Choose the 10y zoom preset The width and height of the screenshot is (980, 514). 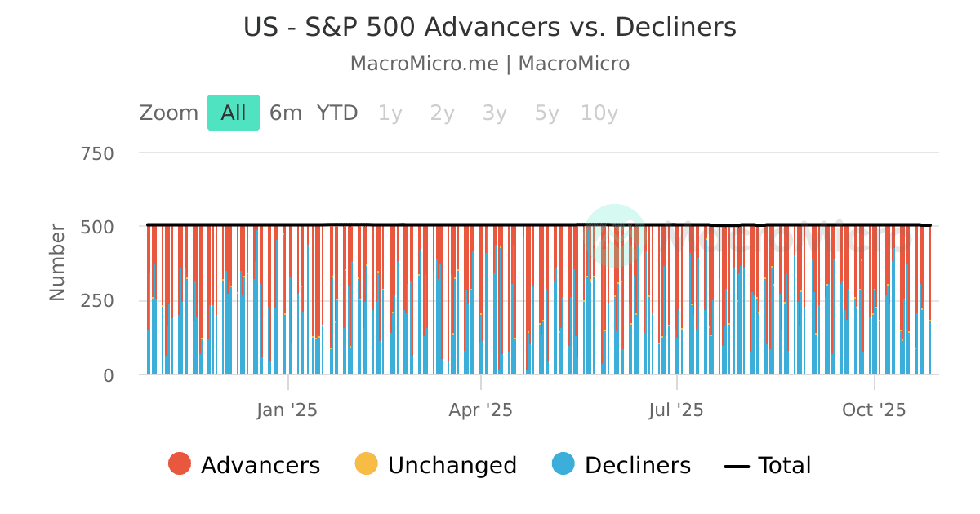599,113
